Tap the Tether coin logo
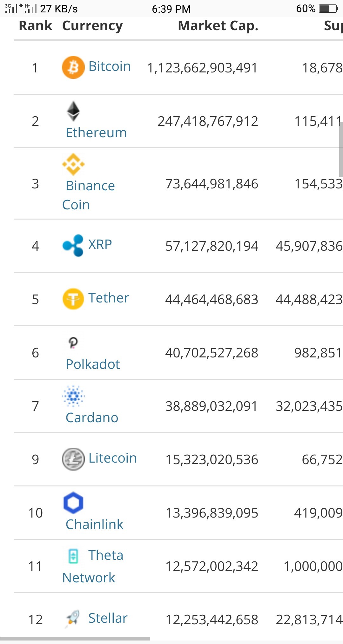Image resolution: width=343 pixels, height=644 pixels. click(x=73, y=299)
